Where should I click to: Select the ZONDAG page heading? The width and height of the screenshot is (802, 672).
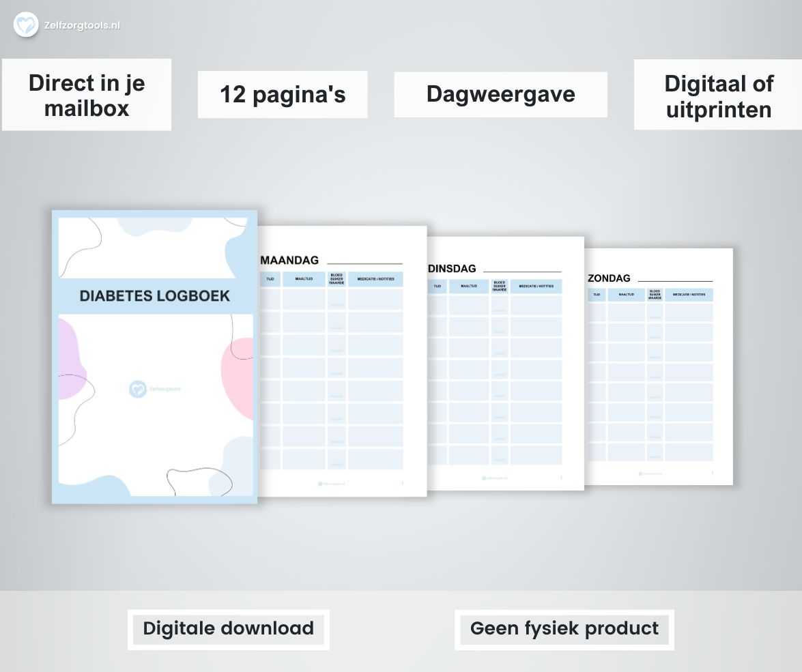pyautogui.click(x=609, y=278)
